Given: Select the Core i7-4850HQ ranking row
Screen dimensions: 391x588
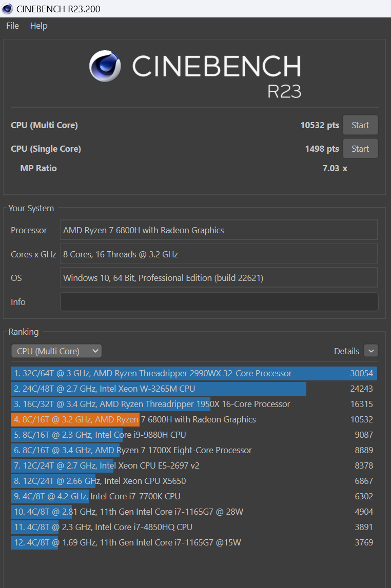Looking at the screenshot, I should coord(194,527).
